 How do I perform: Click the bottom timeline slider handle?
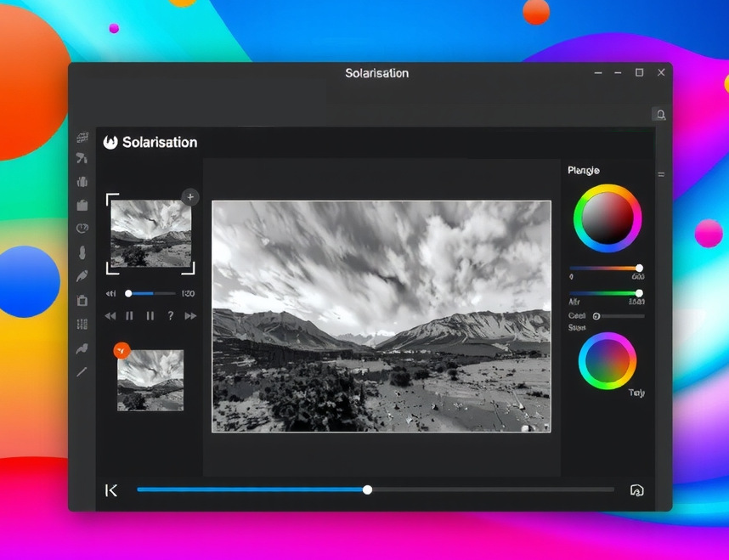[367, 489]
